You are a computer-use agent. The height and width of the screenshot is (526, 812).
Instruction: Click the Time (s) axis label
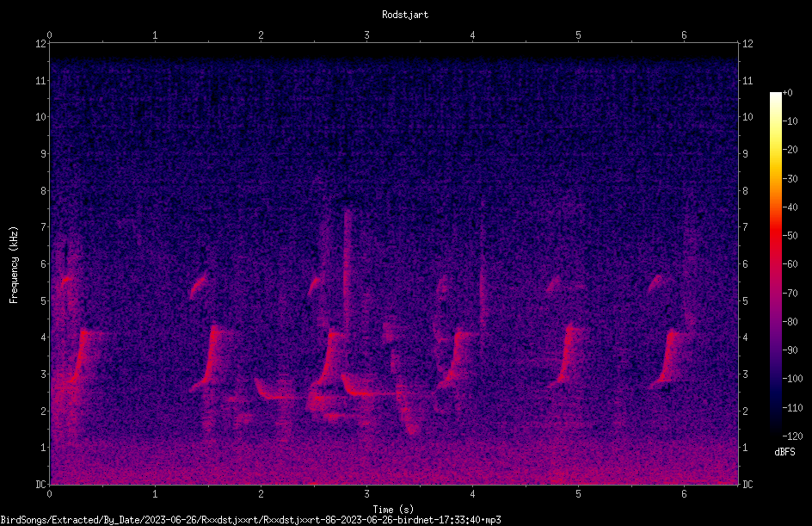click(x=393, y=510)
